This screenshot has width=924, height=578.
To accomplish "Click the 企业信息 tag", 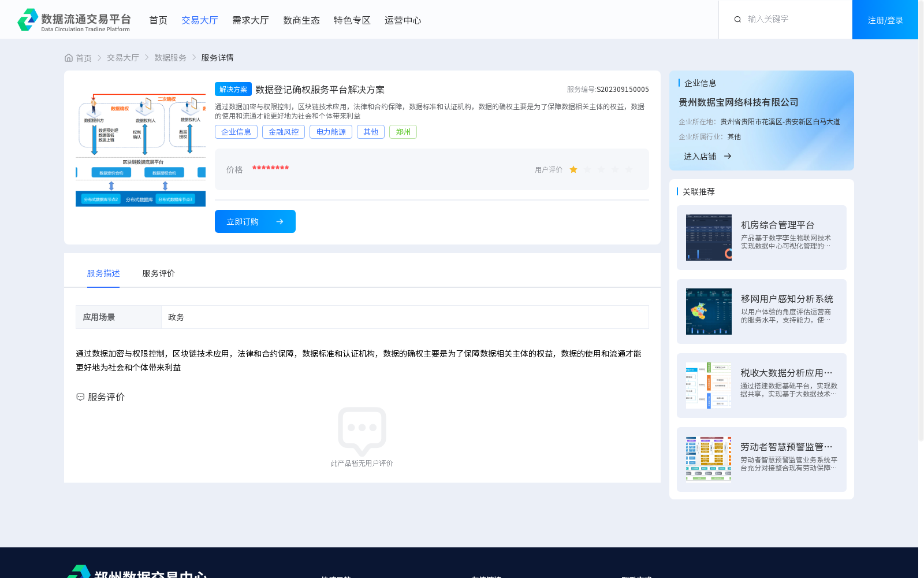I will click(x=236, y=132).
